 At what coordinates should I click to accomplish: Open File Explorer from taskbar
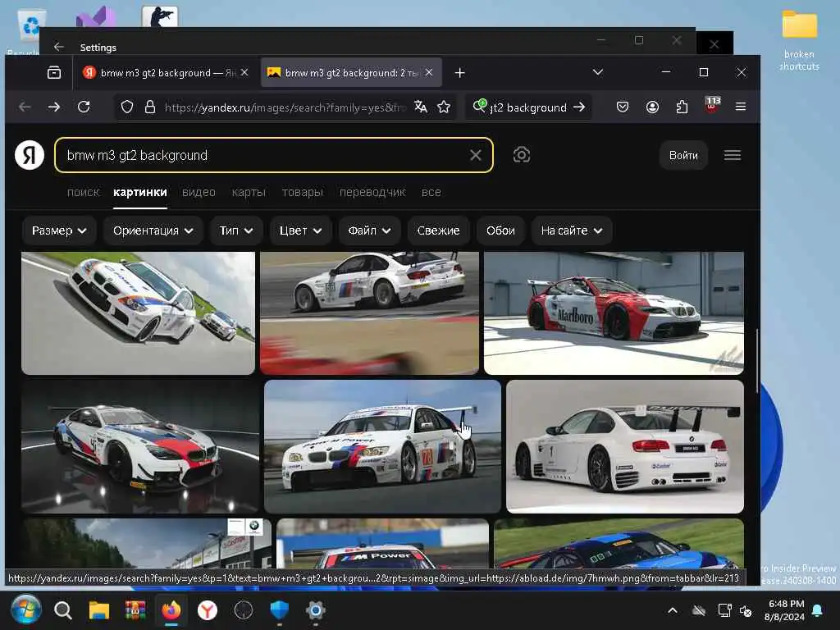click(x=98, y=610)
